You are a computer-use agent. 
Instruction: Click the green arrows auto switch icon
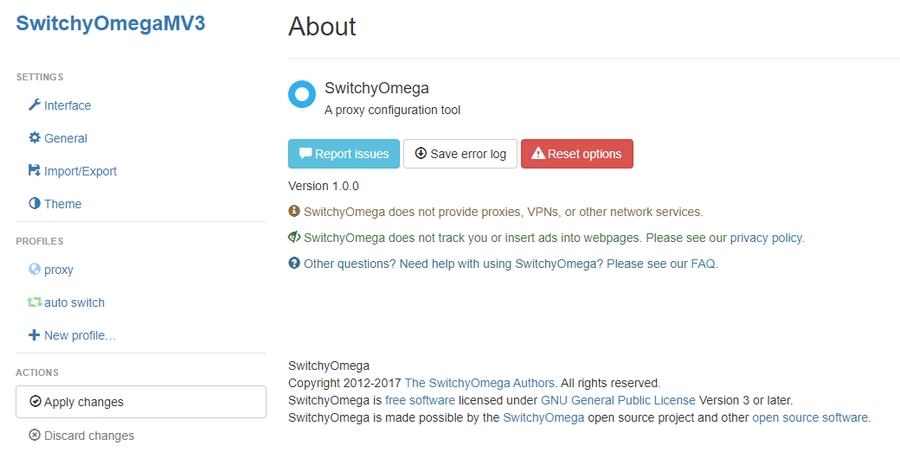point(34,302)
